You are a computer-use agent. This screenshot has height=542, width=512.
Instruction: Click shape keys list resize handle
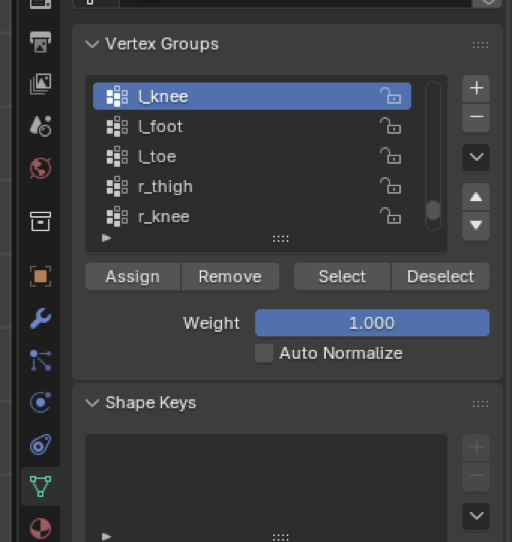coord(280,537)
